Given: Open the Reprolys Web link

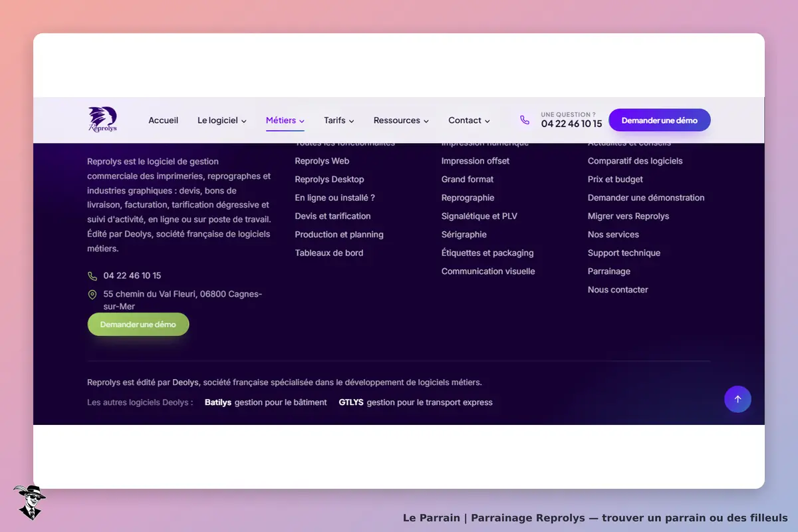Looking at the screenshot, I should (x=322, y=161).
